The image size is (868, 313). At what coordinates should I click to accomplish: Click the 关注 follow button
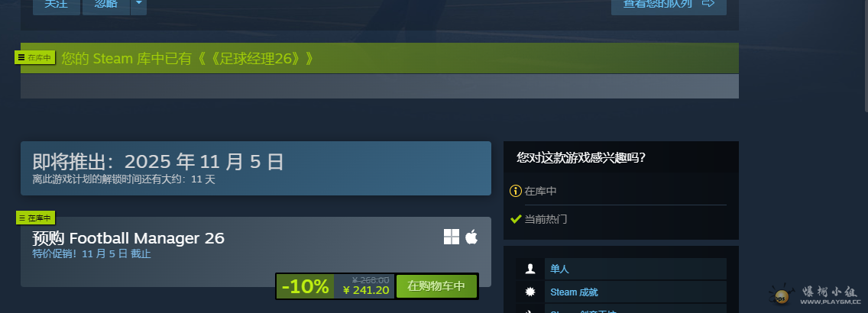[x=57, y=5]
